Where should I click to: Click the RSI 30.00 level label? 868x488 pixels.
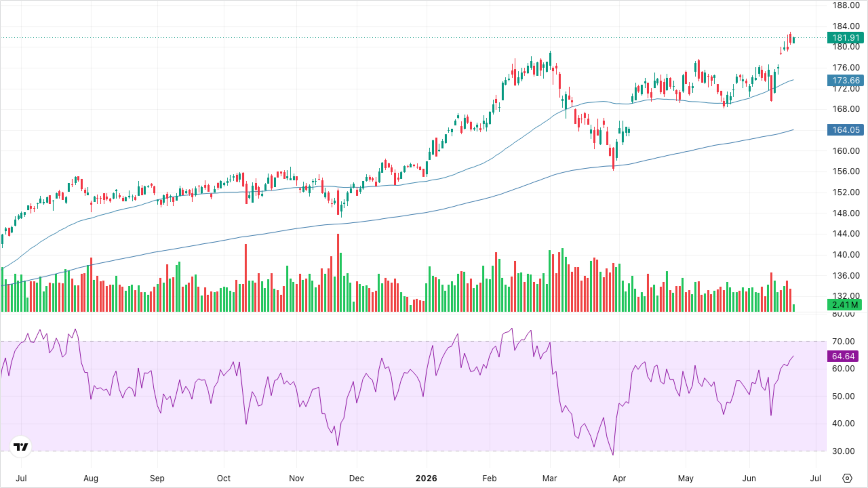(x=843, y=451)
